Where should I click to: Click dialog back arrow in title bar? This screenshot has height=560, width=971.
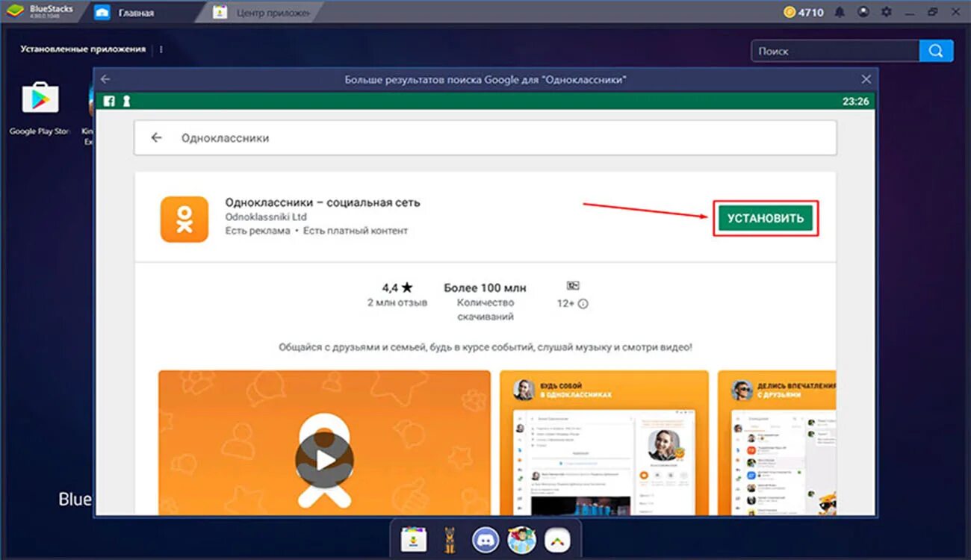point(105,79)
